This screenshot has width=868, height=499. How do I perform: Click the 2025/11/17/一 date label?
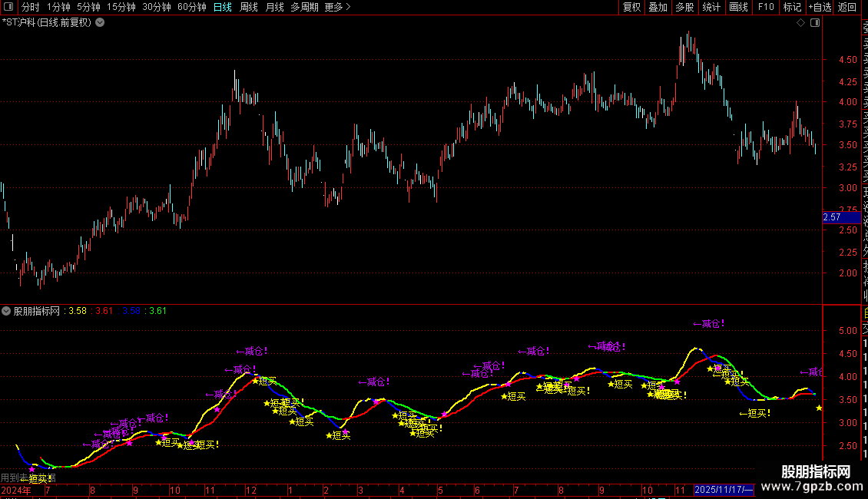(x=724, y=490)
